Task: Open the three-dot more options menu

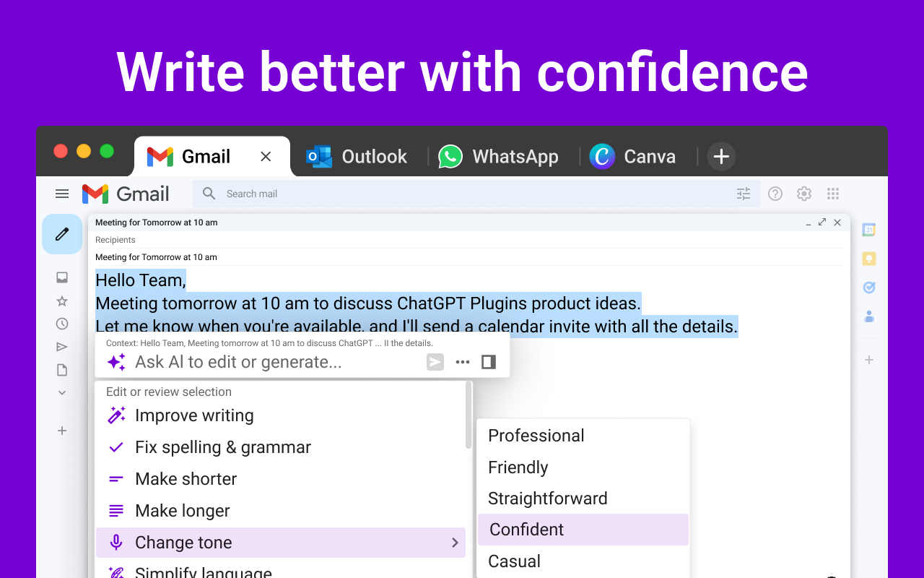Action: [x=463, y=362]
